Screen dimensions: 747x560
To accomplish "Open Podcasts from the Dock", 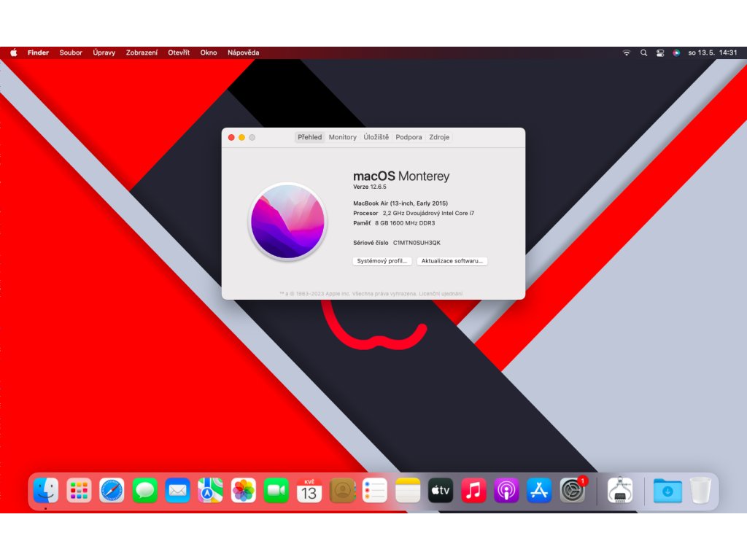I will (x=506, y=491).
